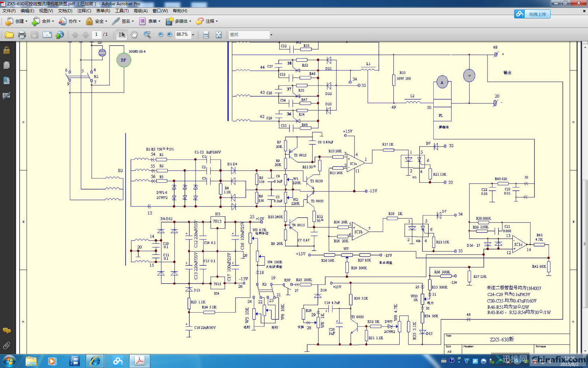Expand the 协作 dropdown arrow
Screen dimensions: 588x368
click(x=79, y=21)
